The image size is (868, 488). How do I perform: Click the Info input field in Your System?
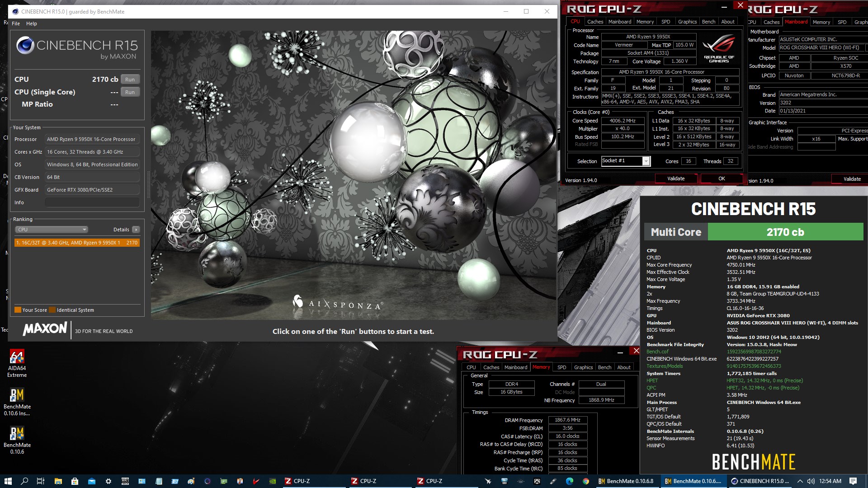(92, 202)
